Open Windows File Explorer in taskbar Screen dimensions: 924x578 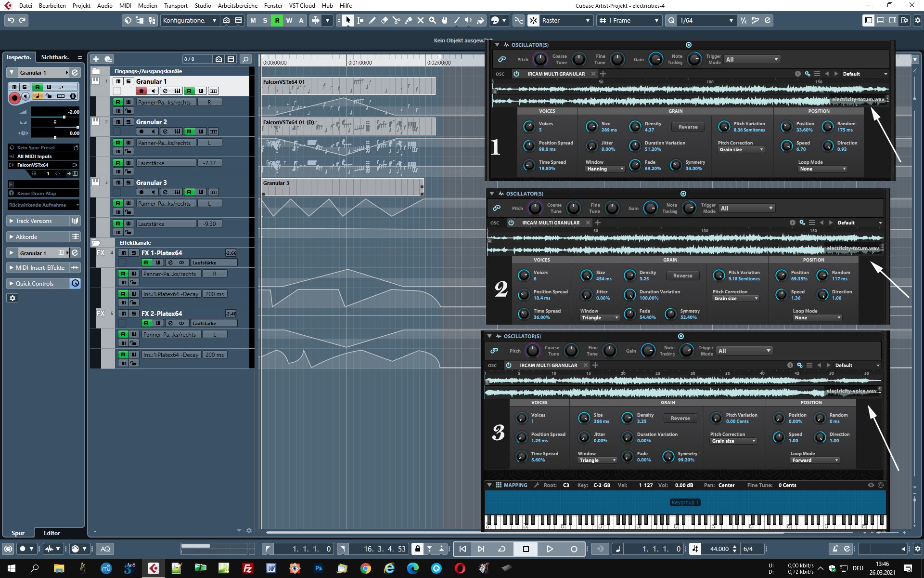click(x=59, y=568)
